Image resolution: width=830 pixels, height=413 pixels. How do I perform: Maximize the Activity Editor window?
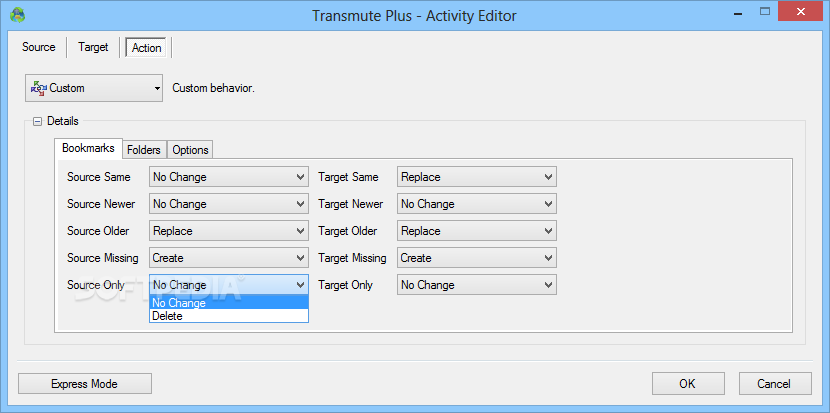(x=764, y=11)
